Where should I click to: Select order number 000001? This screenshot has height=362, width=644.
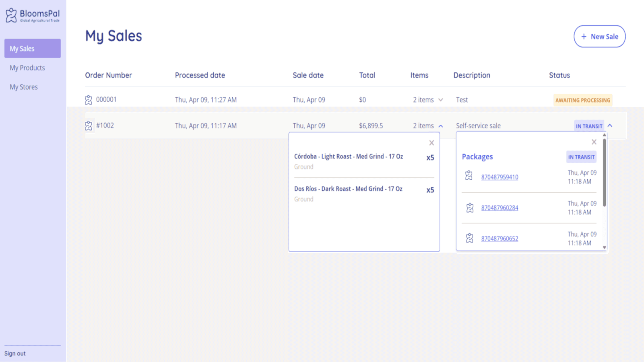(x=106, y=99)
